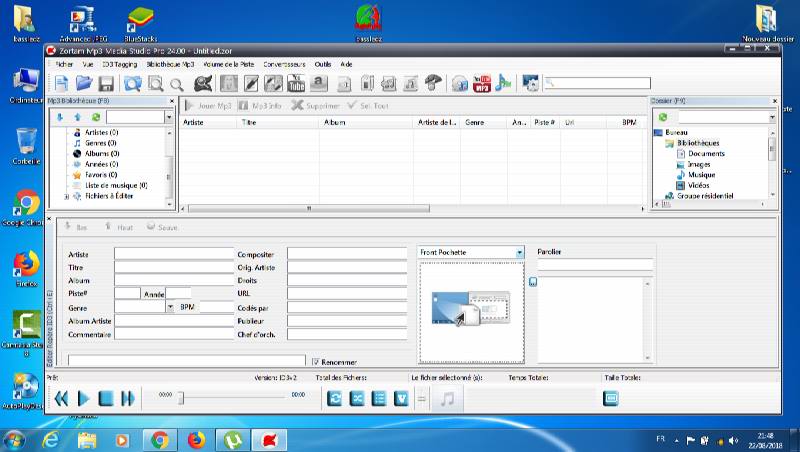The image size is (800, 452).
Task: Click the mushroom-shaped toolbar icon
Action: pos(433,83)
